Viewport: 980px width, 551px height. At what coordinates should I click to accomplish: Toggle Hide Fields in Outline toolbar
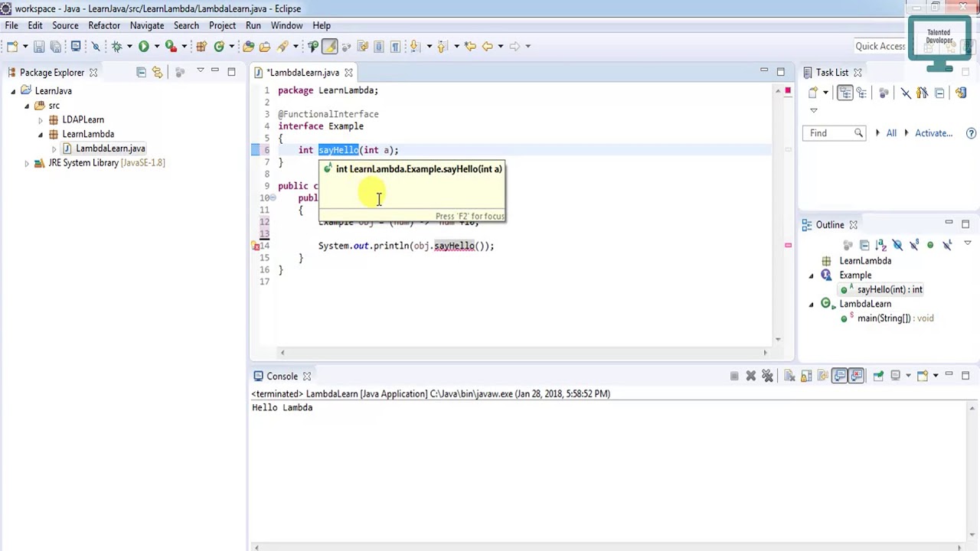pyautogui.click(x=897, y=245)
